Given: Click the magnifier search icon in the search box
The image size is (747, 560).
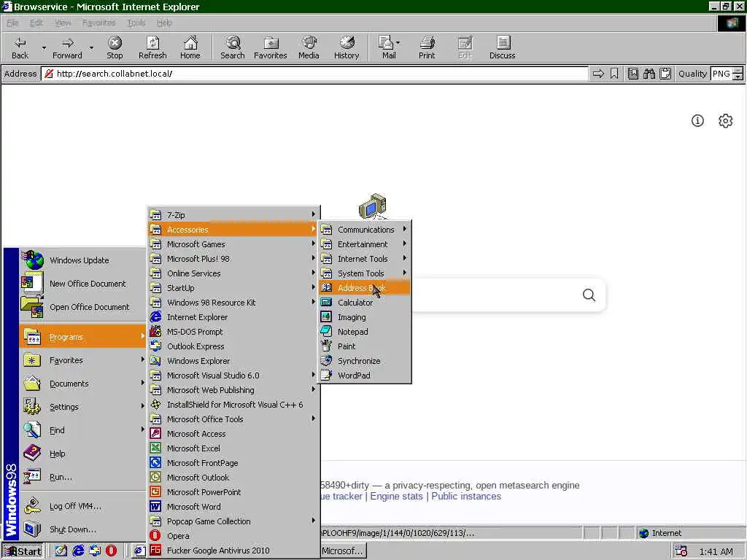Looking at the screenshot, I should (589, 295).
